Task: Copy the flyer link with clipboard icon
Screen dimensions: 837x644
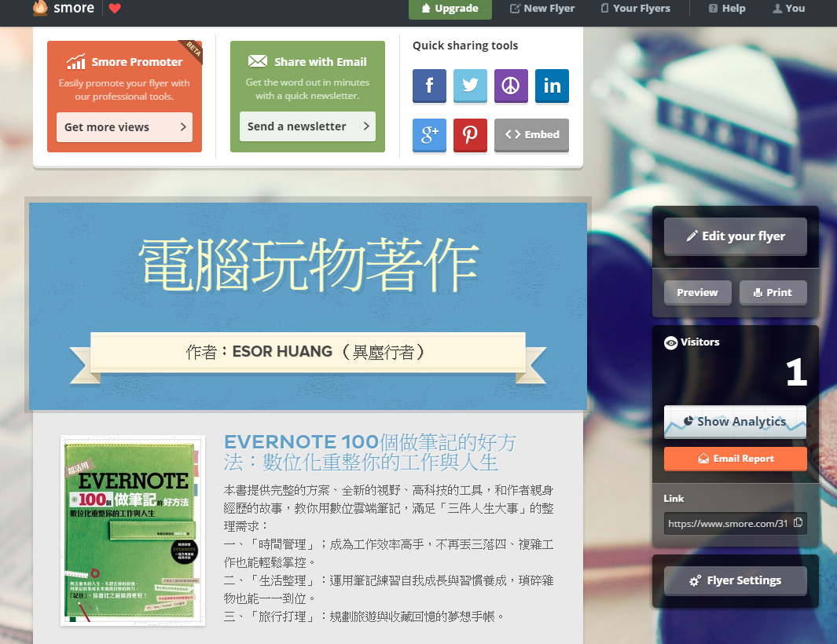Action: pyautogui.click(x=798, y=523)
